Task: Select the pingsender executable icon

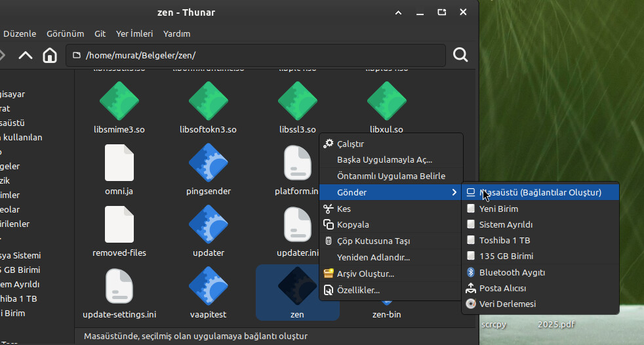Action: [x=208, y=163]
